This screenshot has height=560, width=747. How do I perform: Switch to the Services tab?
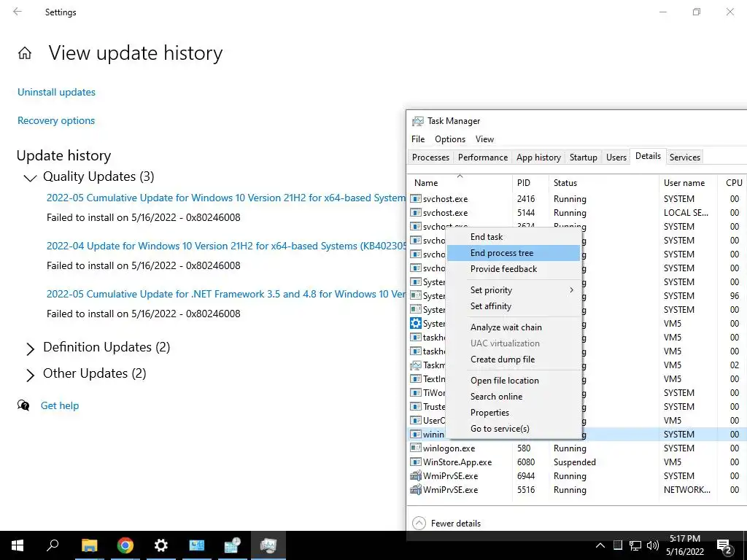(x=684, y=157)
